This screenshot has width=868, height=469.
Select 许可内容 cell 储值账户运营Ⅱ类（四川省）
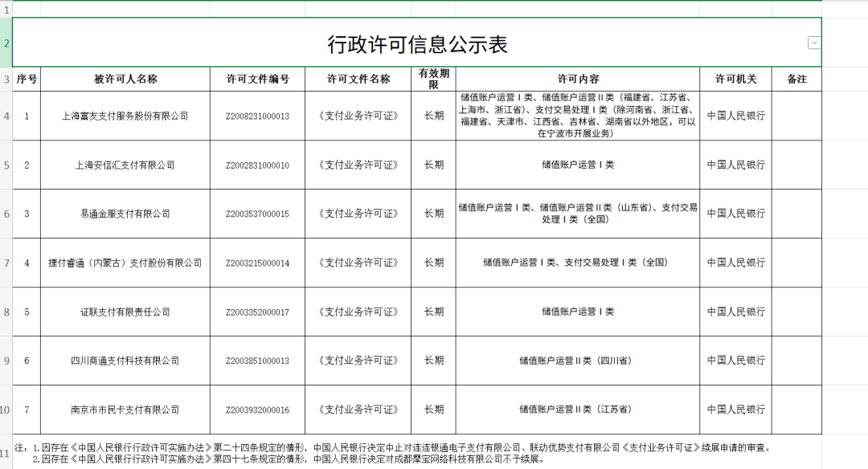pos(578,361)
